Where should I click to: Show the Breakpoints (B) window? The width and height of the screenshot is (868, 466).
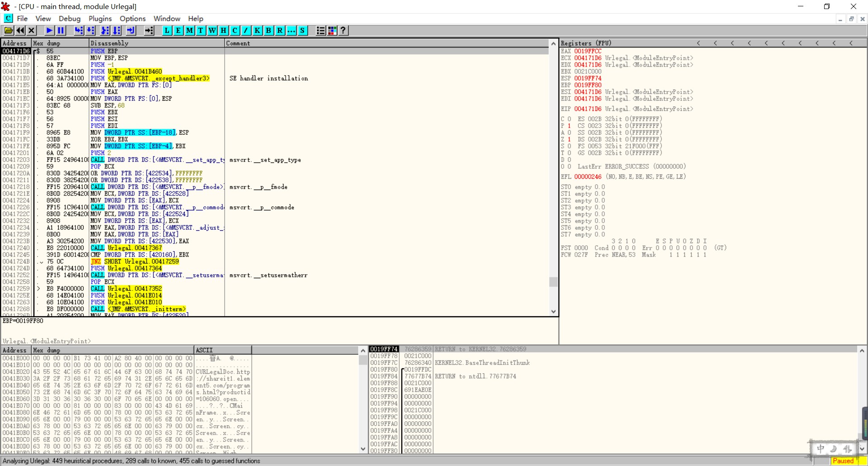pos(269,31)
